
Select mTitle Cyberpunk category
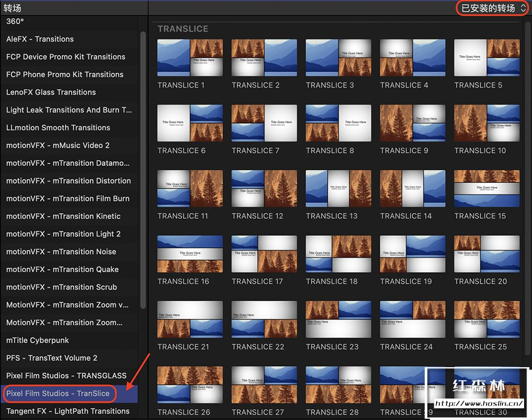69,340
